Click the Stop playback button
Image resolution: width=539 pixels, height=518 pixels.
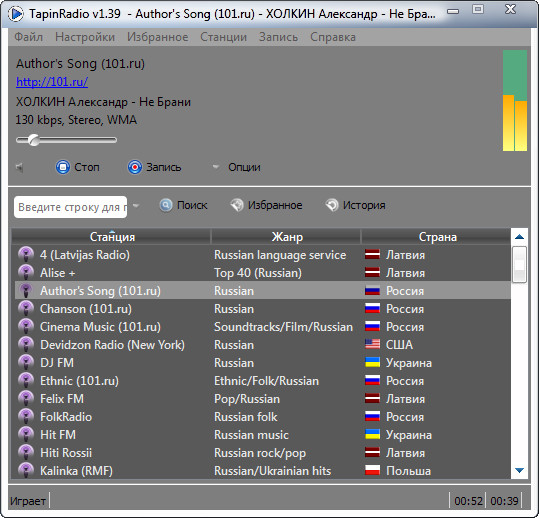point(78,167)
